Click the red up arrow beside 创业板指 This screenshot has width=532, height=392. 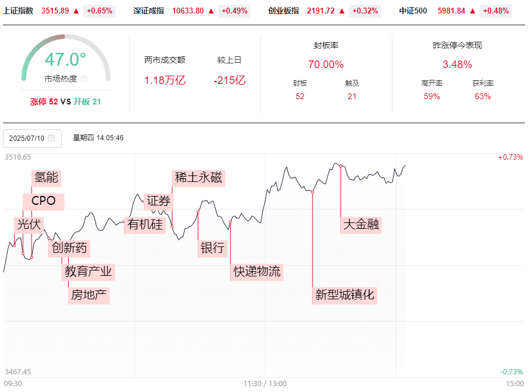pyautogui.click(x=342, y=11)
